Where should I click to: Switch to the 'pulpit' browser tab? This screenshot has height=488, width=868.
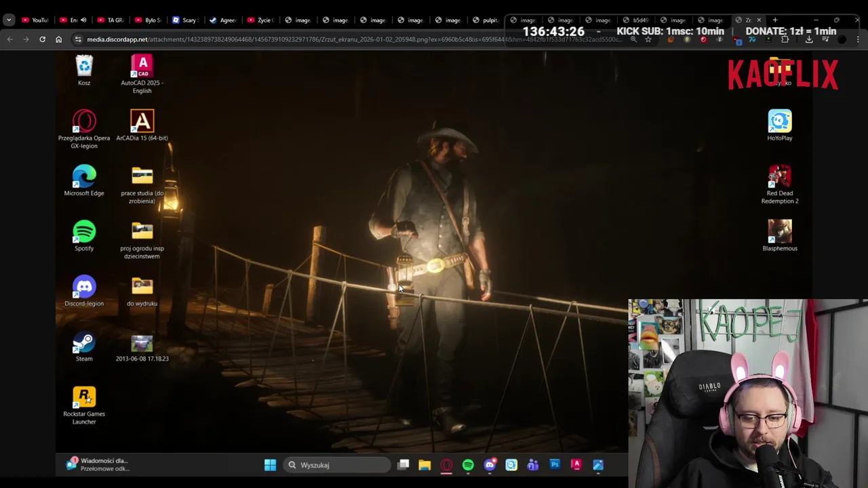485,20
